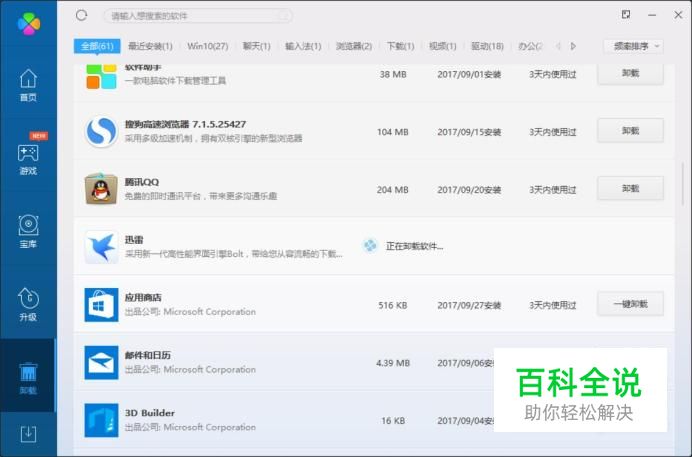Select the 视频(1) tab

click(443, 46)
